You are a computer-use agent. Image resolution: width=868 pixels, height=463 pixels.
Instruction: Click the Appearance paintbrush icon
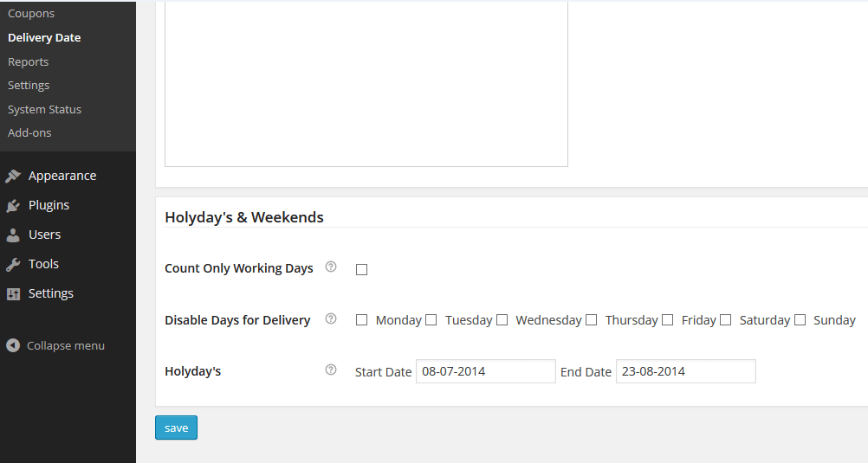point(13,176)
